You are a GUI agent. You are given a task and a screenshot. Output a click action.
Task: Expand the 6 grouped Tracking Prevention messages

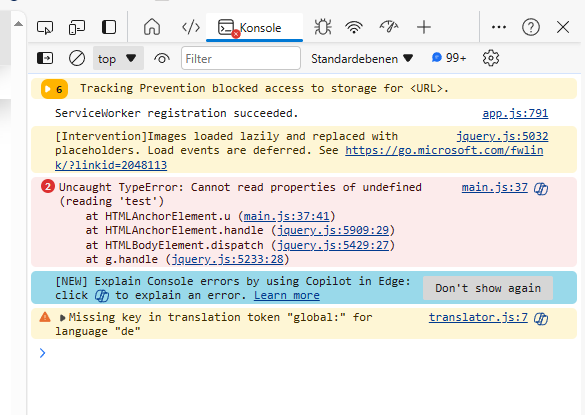[x=54, y=89]
